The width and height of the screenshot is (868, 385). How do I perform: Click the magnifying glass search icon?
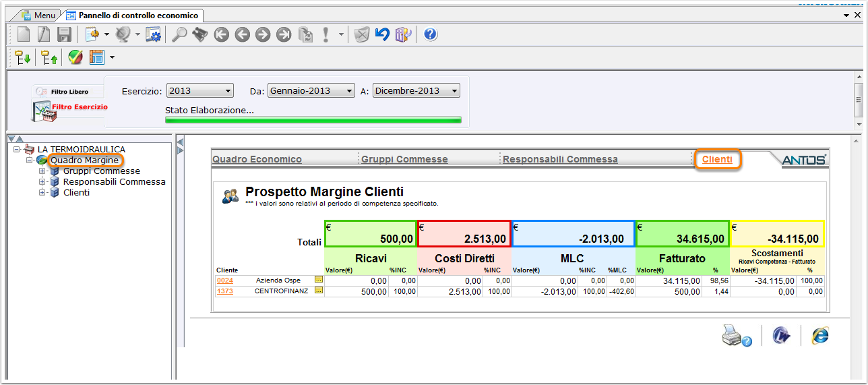(x=179, y=34)
